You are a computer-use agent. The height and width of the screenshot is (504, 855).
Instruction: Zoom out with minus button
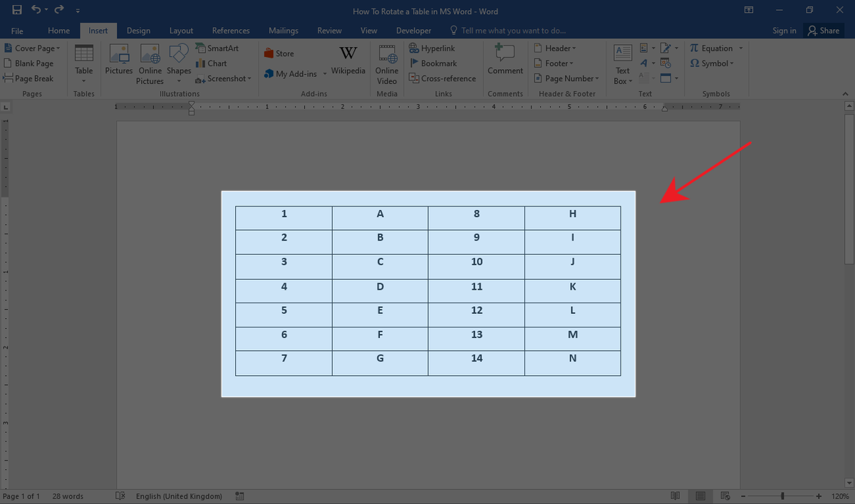pos(743,496)
